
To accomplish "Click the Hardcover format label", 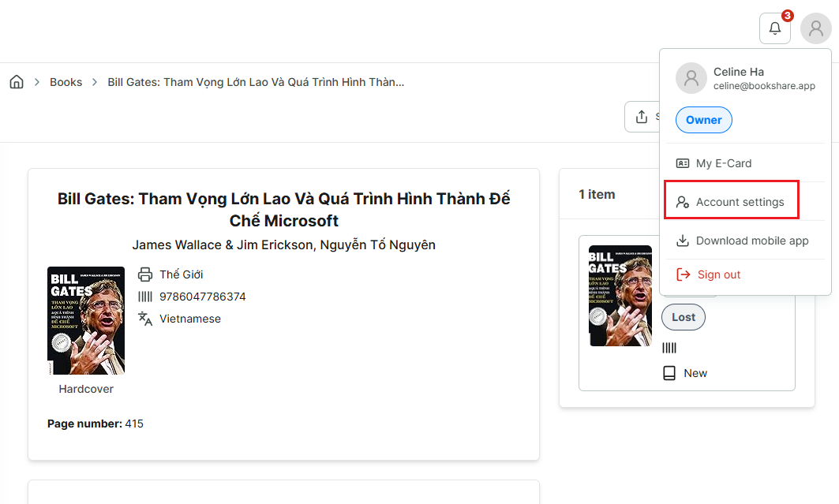I will (86, 389).
